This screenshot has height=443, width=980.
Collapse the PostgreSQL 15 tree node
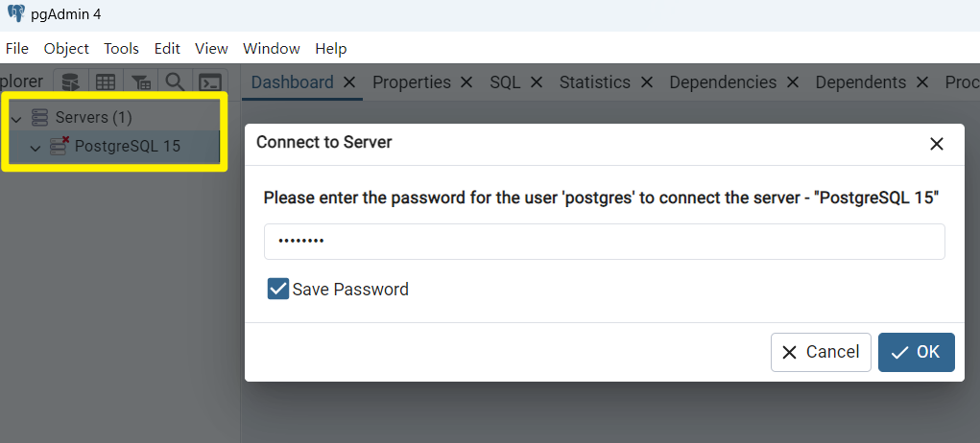tap(36, 148)
